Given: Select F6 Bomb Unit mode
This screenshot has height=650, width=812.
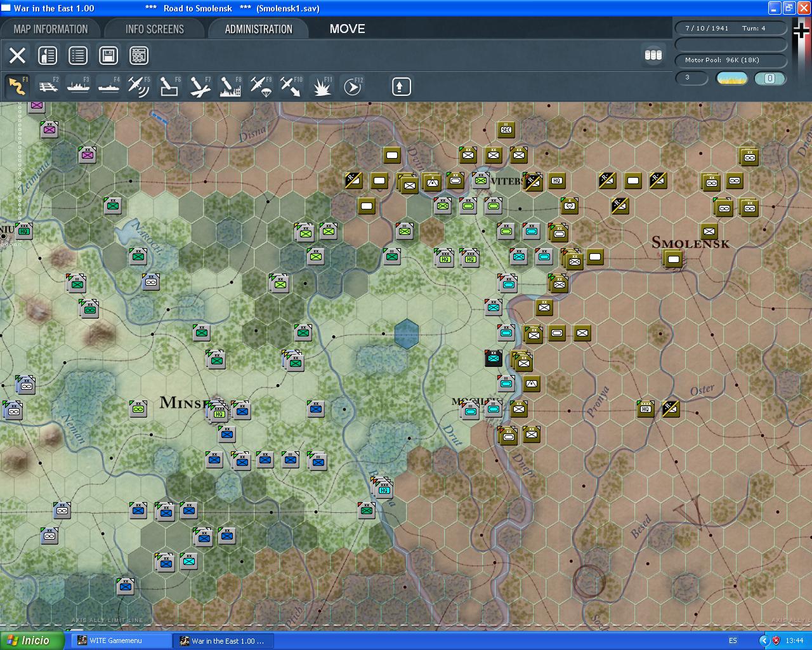Looking at the screenshot, I should click(x=169, y=86).
